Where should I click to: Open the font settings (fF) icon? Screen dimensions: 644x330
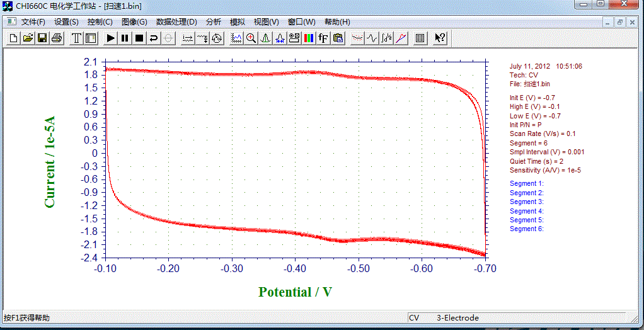pos(323,38)
